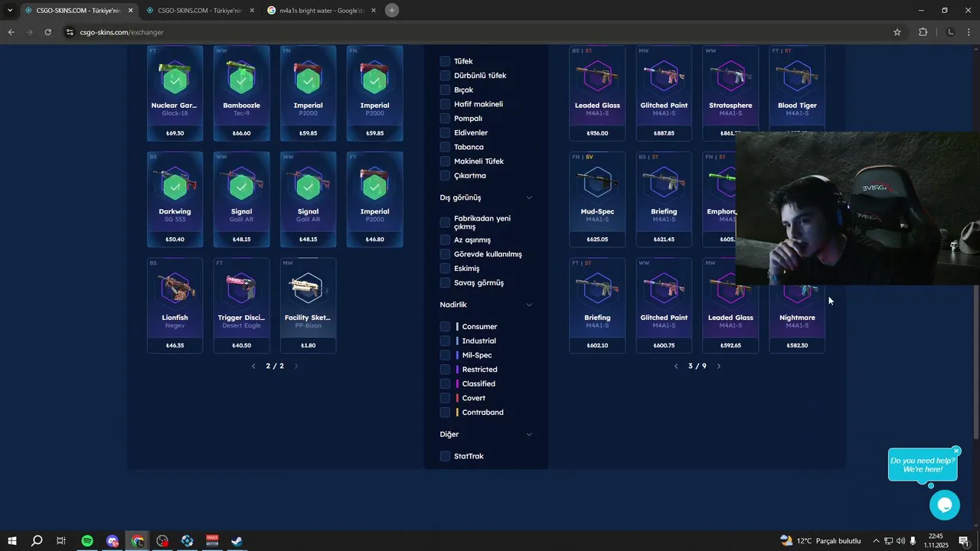Adjust system volume speaker icon

click(900, 541)
